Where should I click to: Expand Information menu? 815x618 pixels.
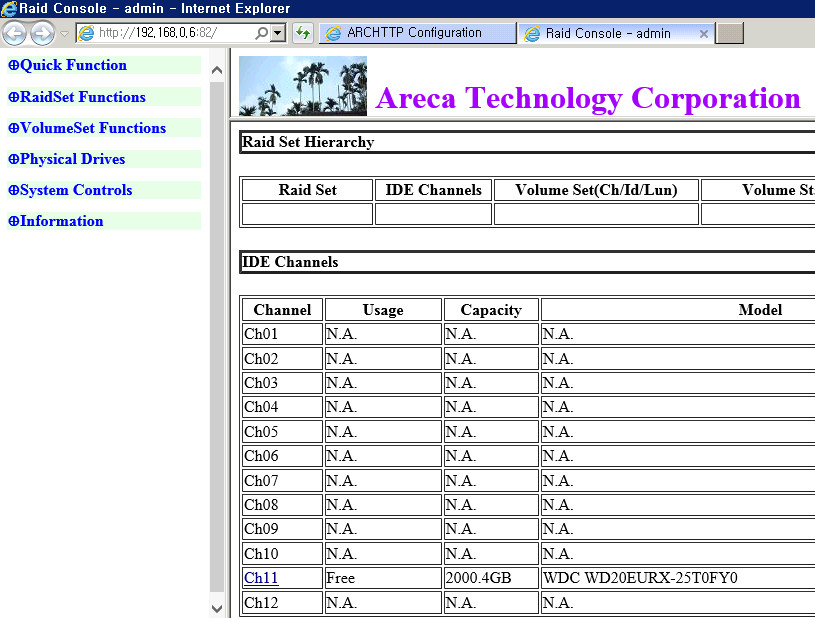(x=56, y=221)
